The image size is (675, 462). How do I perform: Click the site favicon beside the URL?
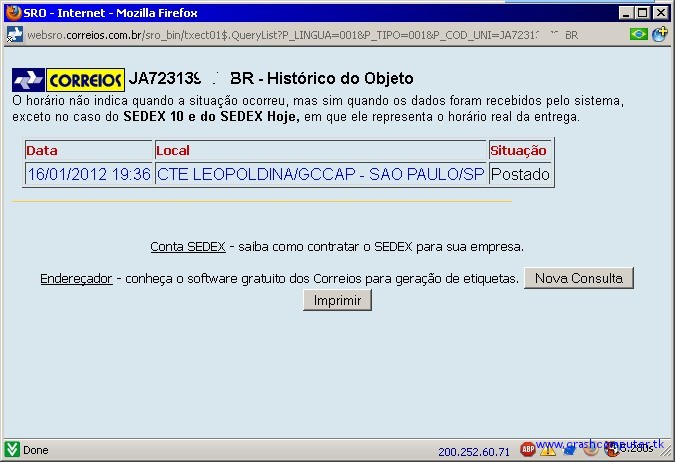[x=15, y=34]
